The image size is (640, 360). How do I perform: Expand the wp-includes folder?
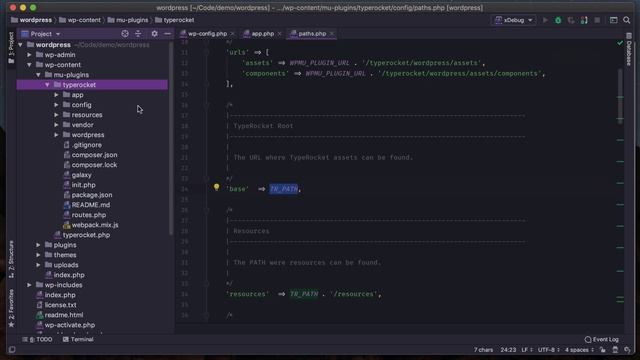point(29,285)
